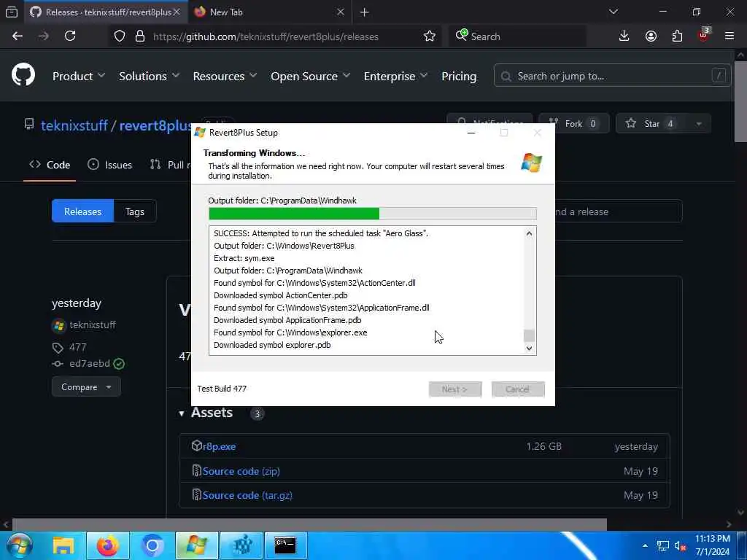This screenshot has width=747, height=560.
Task: Expand Resources dropdown
Action: [x=225, y=76]
